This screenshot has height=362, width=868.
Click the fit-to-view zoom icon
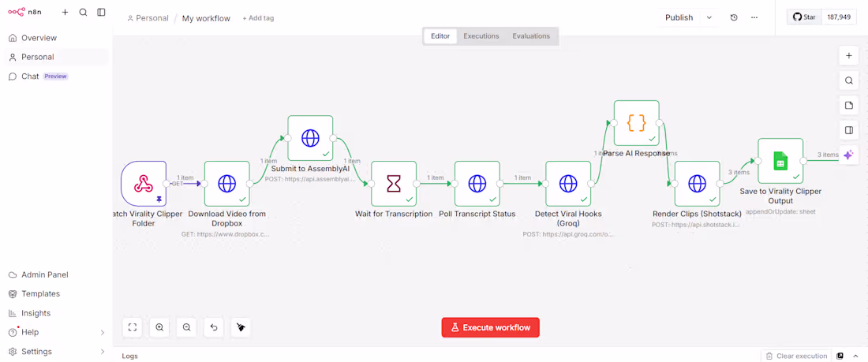pos(133,327)
